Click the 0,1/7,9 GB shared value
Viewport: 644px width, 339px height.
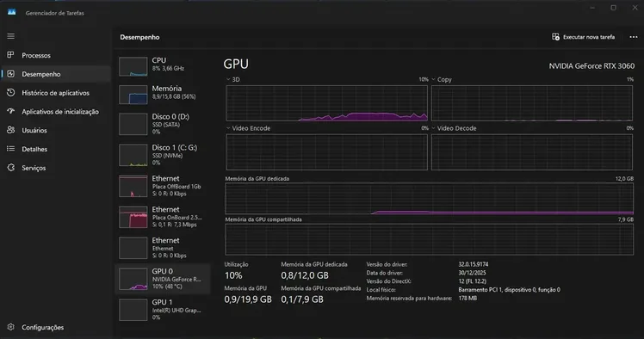[302, 299]
